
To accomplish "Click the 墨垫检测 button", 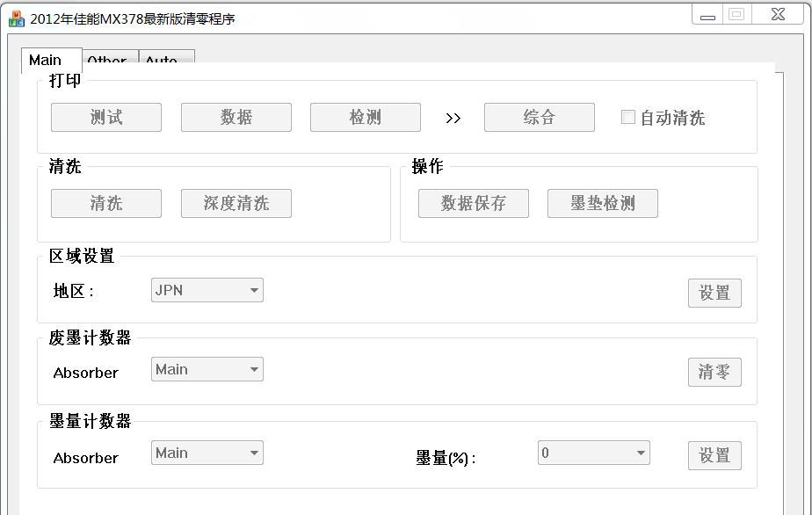I will pos(603,203).
